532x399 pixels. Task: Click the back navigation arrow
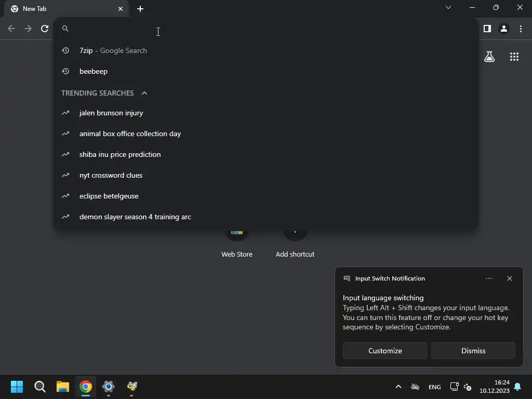[11, 29]
